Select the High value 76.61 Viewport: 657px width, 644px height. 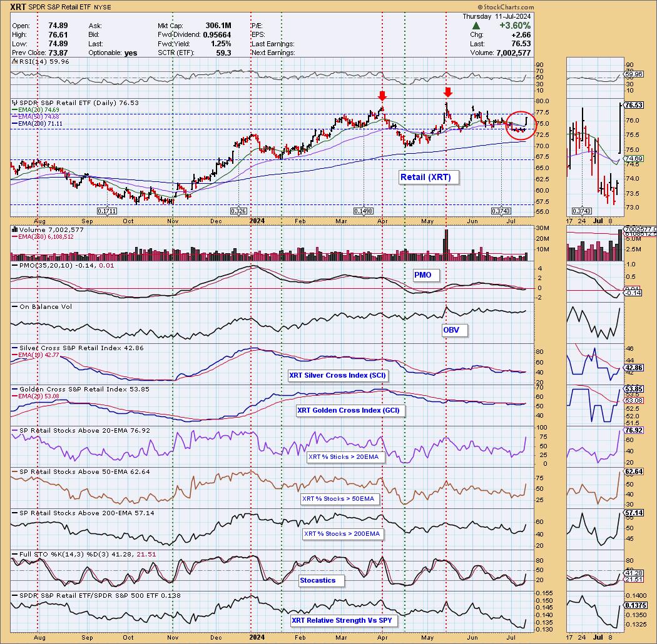[58, 35]
